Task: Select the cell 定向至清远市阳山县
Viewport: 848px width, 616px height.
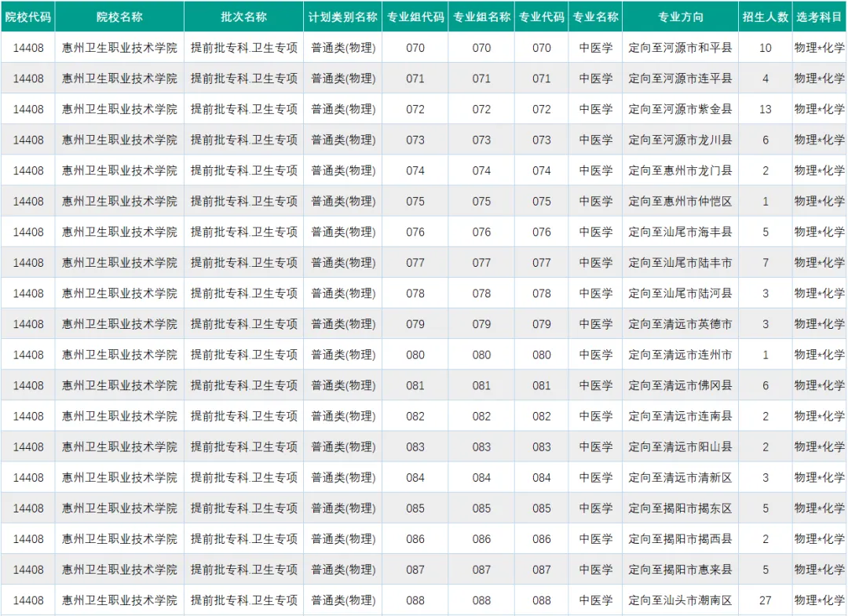Action: click(680, 447)
